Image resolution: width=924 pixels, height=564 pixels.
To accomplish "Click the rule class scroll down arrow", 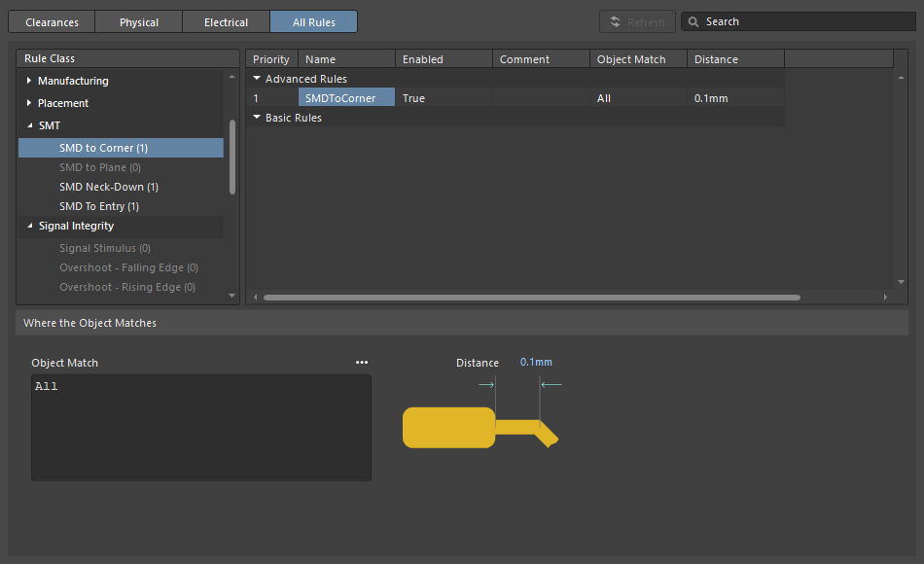I will (x=231, y=296).
